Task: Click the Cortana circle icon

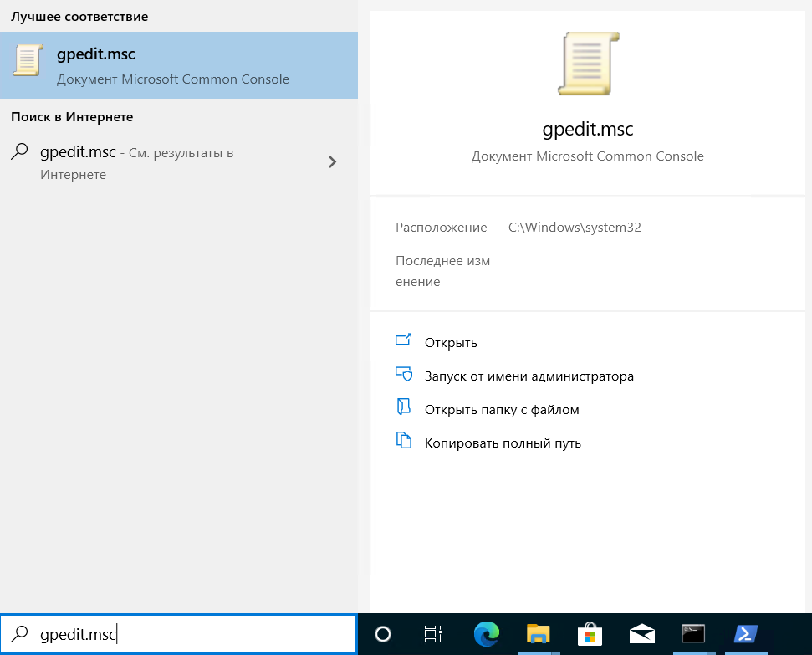Action: pyautogui.click(x=383, y=634)
